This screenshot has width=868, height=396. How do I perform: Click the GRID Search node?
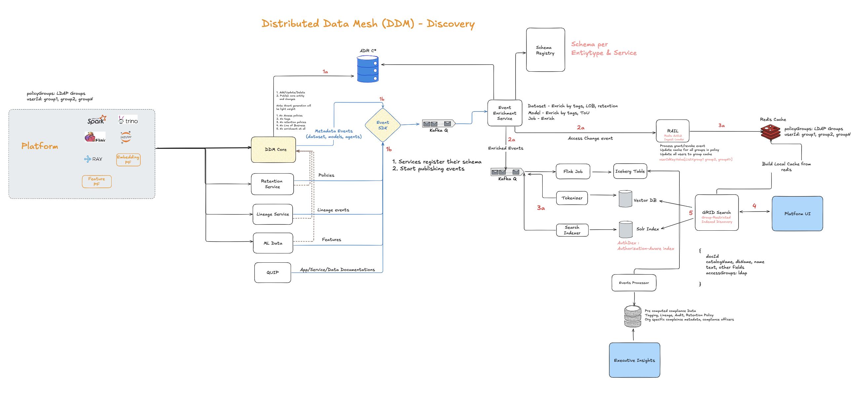click(716, 213)
